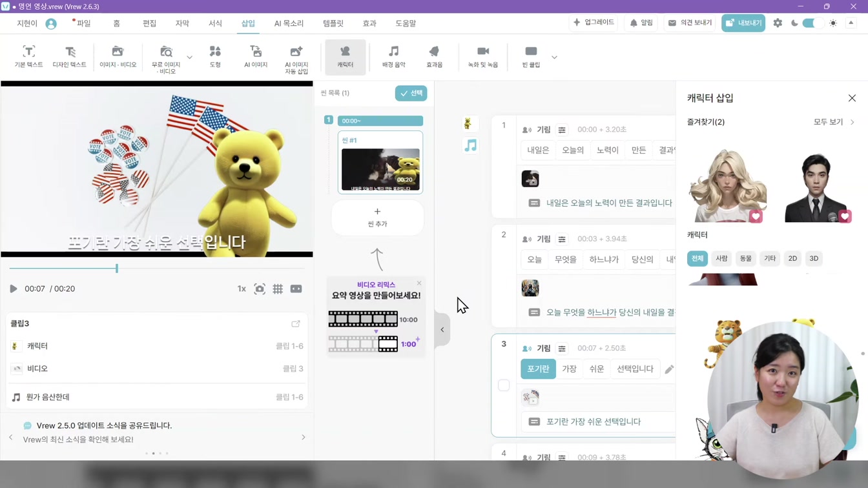Start 녹화 및 녹음 recording tool

(x=482, y=57)
